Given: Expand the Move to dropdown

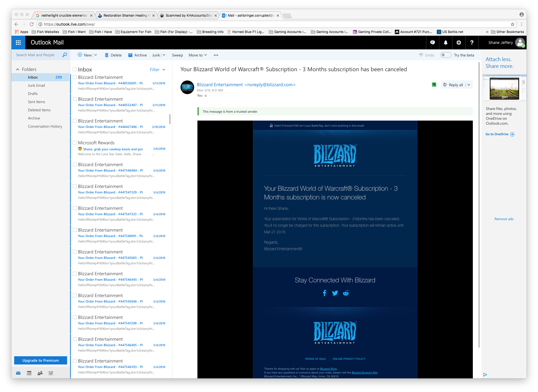Looking at the screenshot, I should point(198,55).
